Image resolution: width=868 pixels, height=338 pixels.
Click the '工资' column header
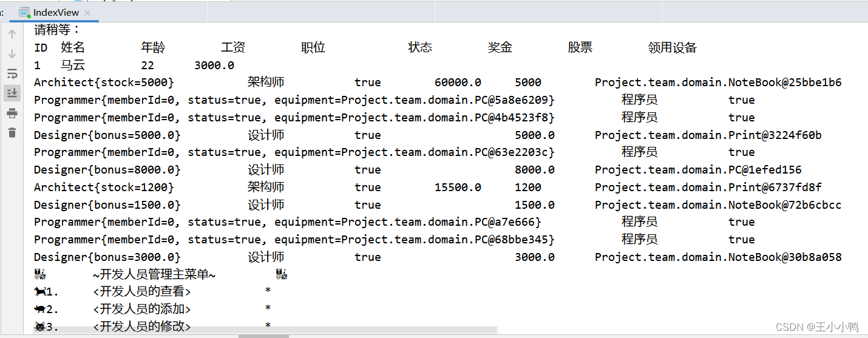[233, 47]
